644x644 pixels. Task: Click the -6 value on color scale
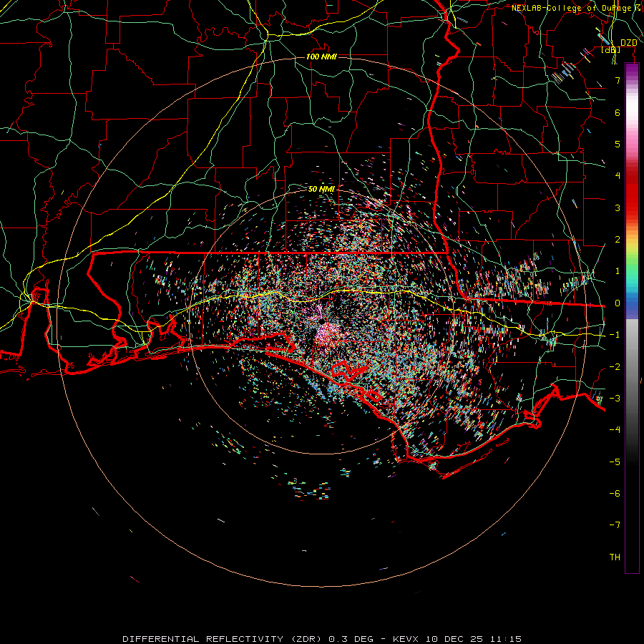[x=615, y=494]
